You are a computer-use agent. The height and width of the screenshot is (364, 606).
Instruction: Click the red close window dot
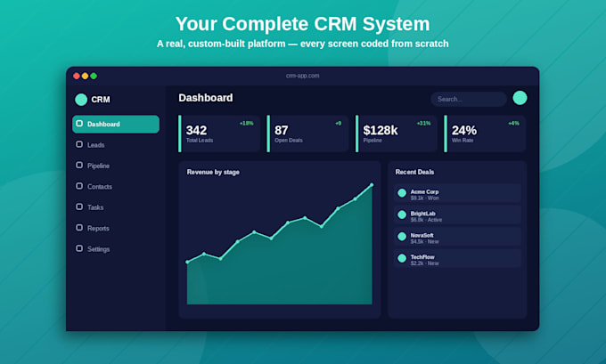77,76
